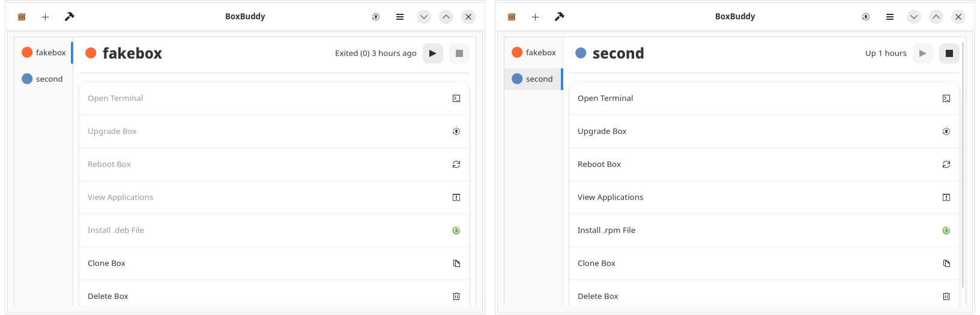Viewport: 980px width, 315px height.
Task: Click green download icon beside Install .deb File
Action: 456,230
